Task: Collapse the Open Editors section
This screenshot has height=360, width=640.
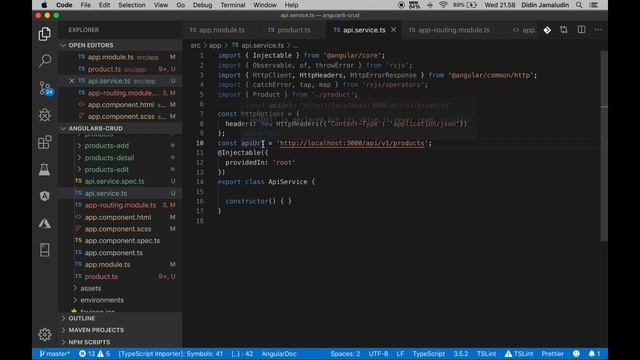Action: (121, 45)
